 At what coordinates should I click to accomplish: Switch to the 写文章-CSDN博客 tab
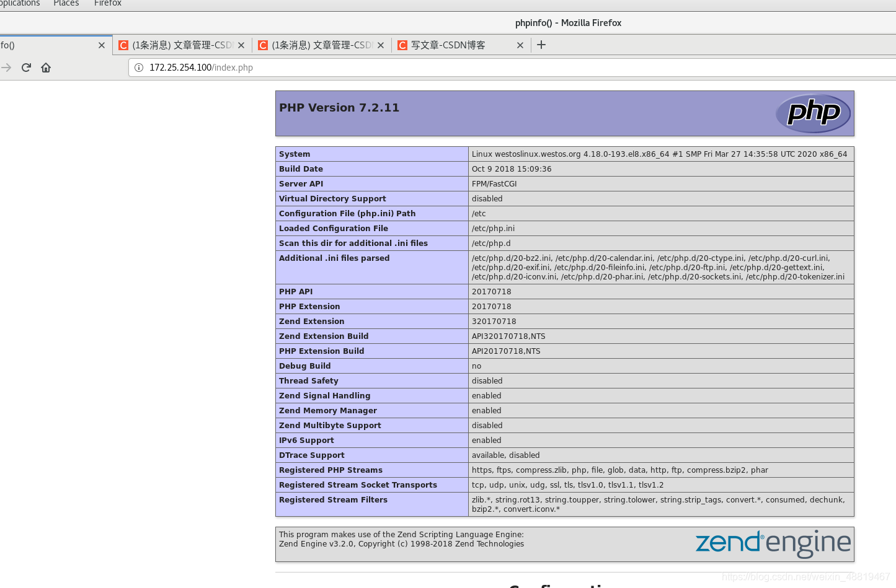click(461, 45)
